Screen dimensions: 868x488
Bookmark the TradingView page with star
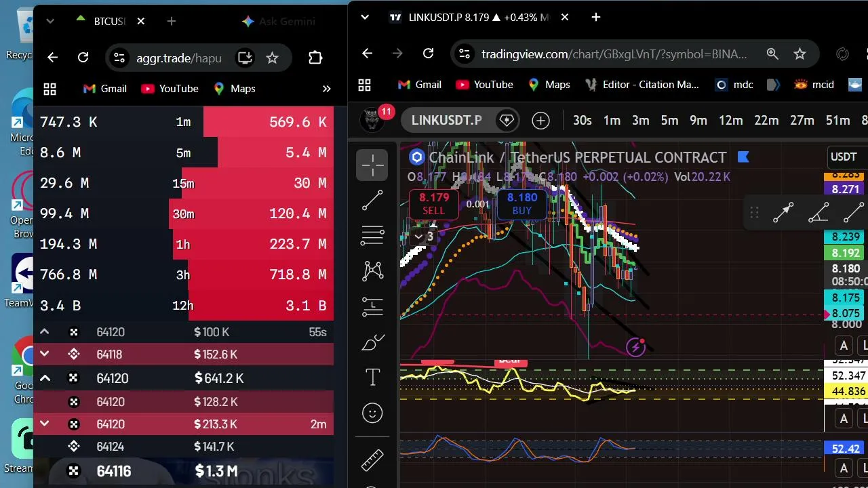pos(800,54)
